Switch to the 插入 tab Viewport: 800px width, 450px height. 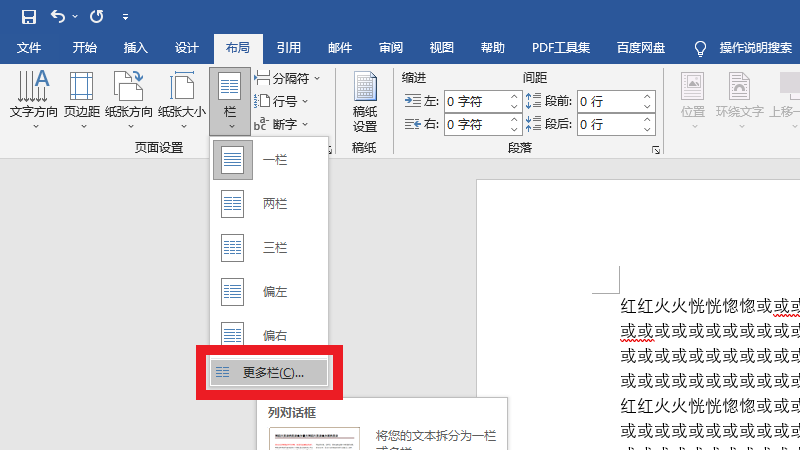135,48
